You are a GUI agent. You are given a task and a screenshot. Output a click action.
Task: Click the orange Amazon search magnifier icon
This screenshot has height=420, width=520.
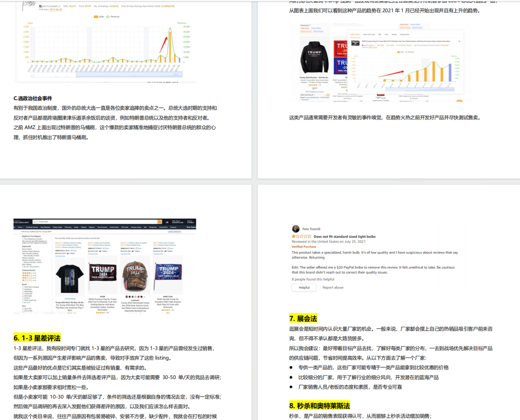click(159, 222)
